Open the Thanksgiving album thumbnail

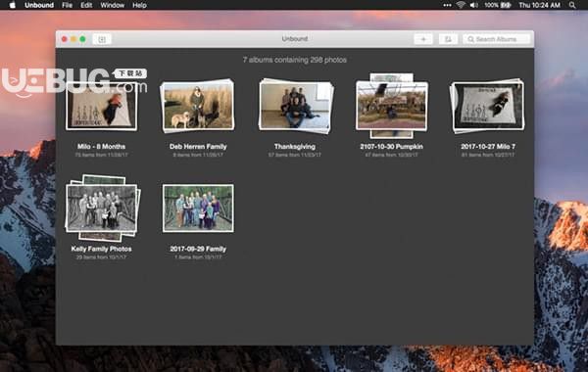click(x=295, y=106)
